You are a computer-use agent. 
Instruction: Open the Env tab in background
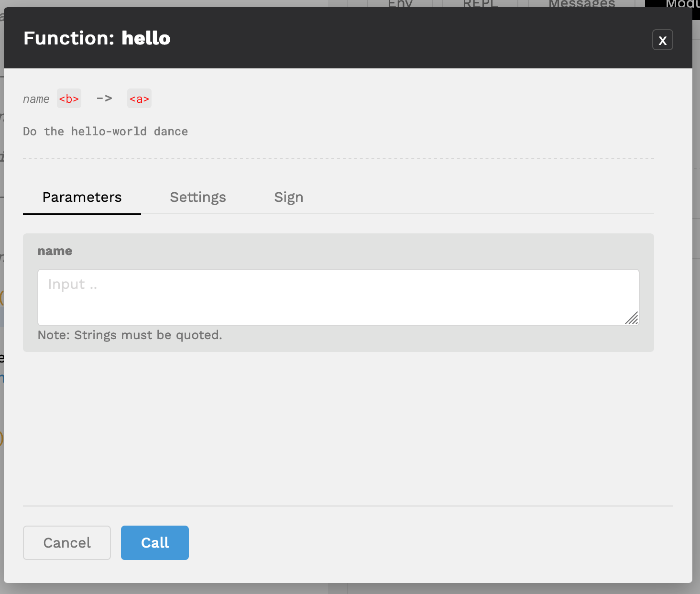(400, 4)
